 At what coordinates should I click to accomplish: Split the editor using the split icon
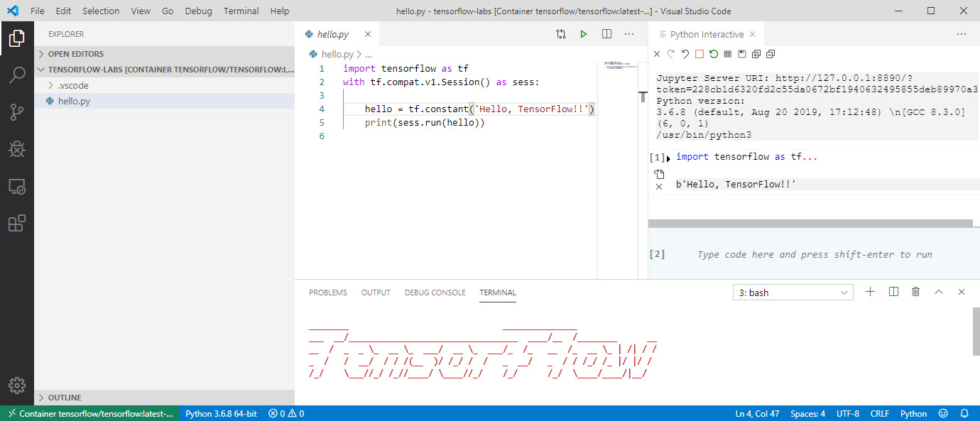(x=606, y=33)
